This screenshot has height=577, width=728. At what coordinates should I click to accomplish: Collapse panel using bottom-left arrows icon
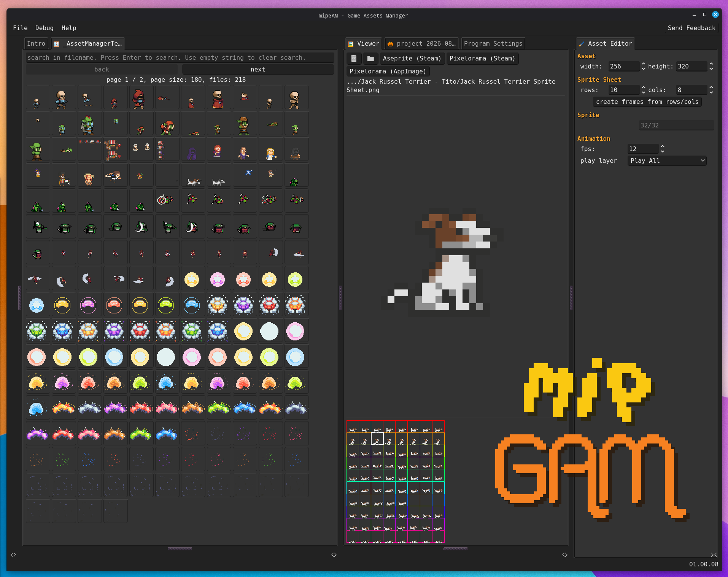(x=13, y=555)
